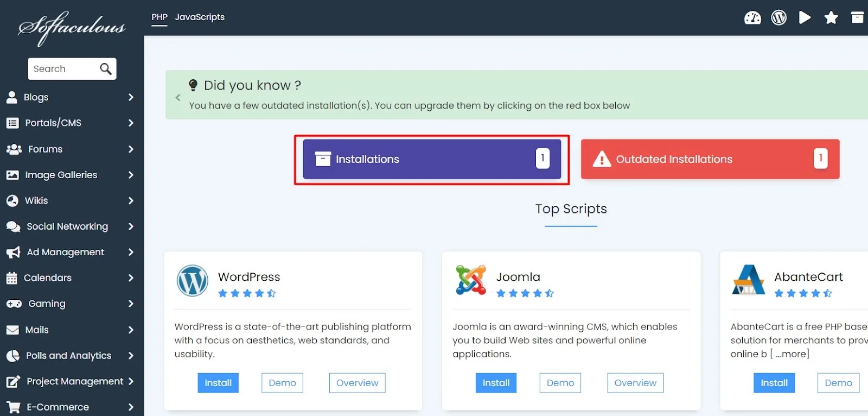Screen dimensions: 868x416
Task: Click the Mails envelope icon in sidebar
Action: coord(12,330)
